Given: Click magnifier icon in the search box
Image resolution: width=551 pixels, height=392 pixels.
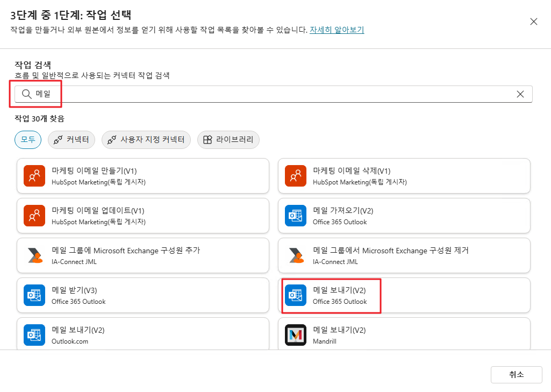Looking at the screenshot, I should (x=27, y=94).
